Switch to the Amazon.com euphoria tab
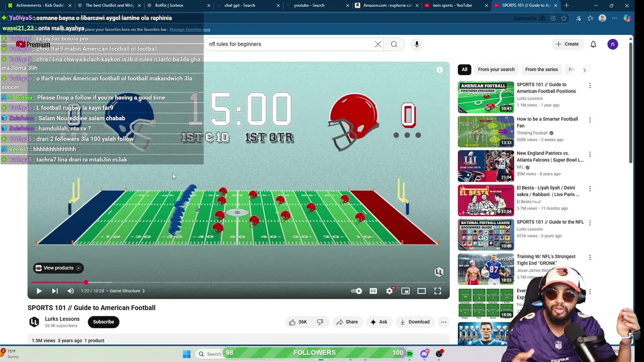Image resolution: width=644 pixels, height=362 pixels. pyautogui.click(x=387, y=6)
